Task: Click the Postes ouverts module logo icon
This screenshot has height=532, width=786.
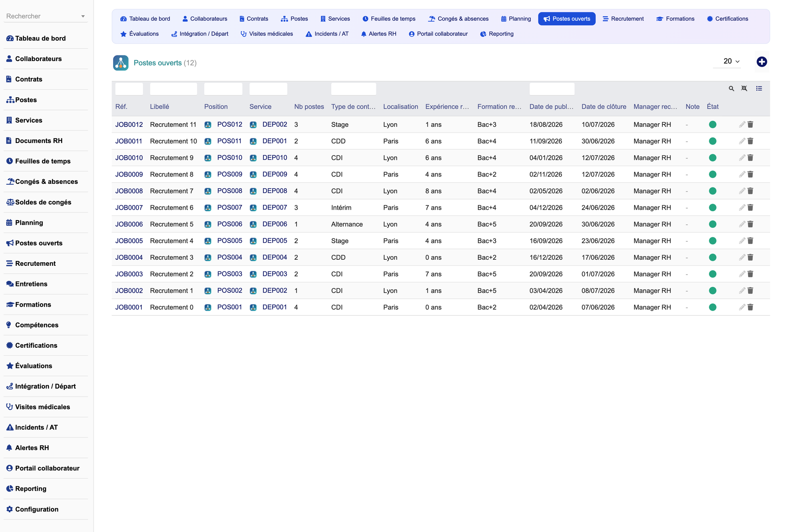Action: (x=121, y=63)
